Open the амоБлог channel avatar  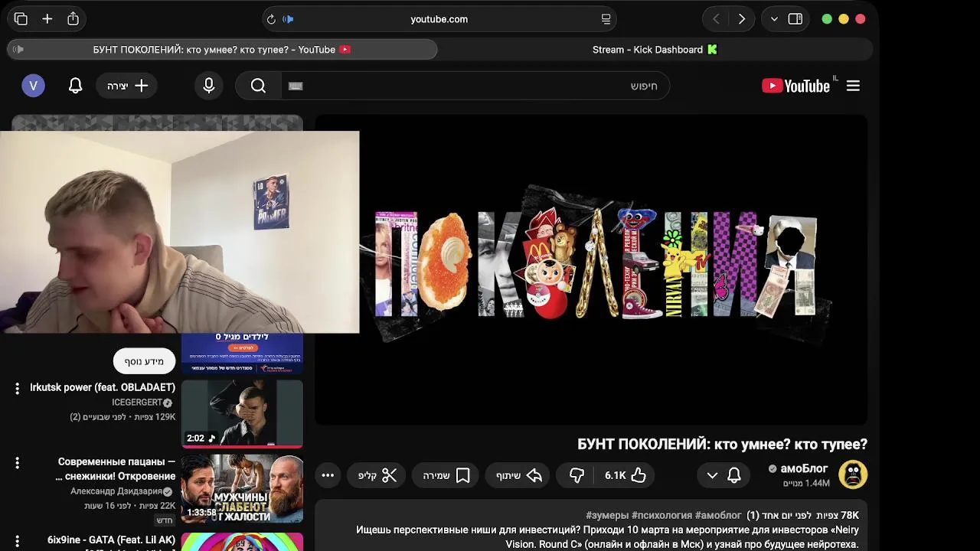click(x=853, y=474)
